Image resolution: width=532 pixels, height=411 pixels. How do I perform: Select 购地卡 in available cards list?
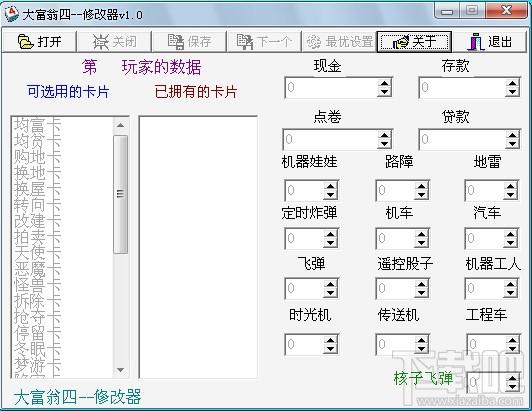(x=37, y=157)
